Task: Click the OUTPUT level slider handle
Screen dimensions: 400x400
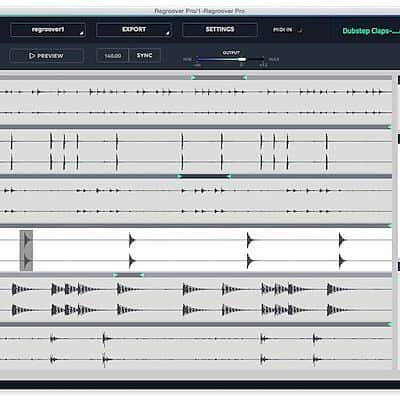Action: 242,59
